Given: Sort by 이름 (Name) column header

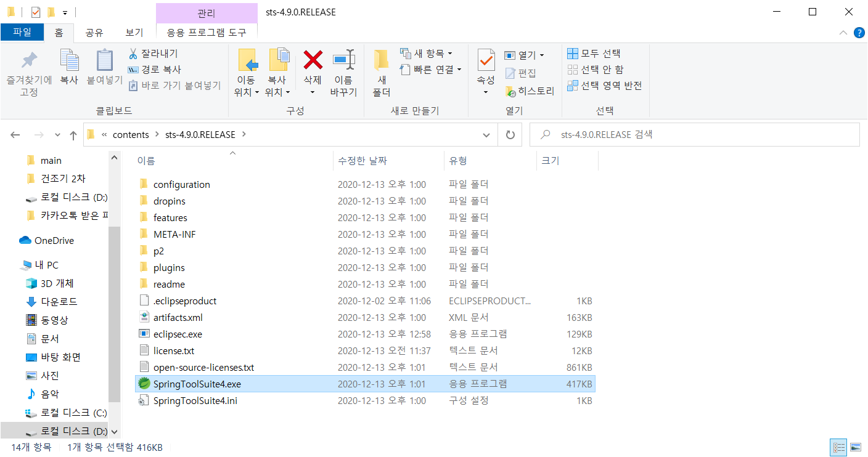Looking at the screenshot, I should point(146,161).
